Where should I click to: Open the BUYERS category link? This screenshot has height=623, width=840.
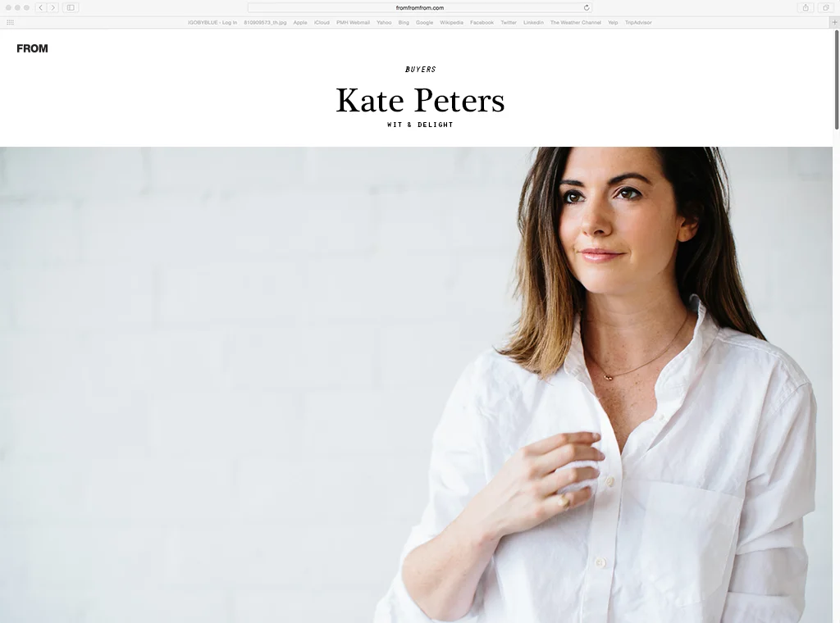pos(421,70)
